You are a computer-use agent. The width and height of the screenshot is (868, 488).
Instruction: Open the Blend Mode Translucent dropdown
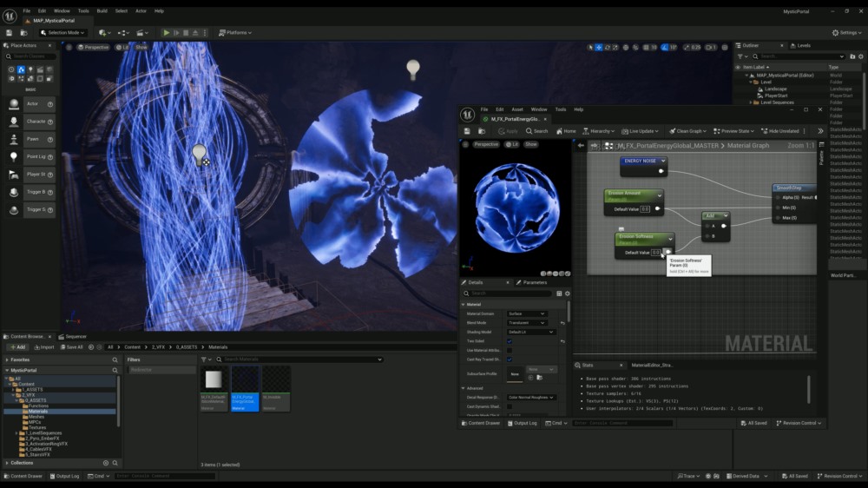coord(527,323)
